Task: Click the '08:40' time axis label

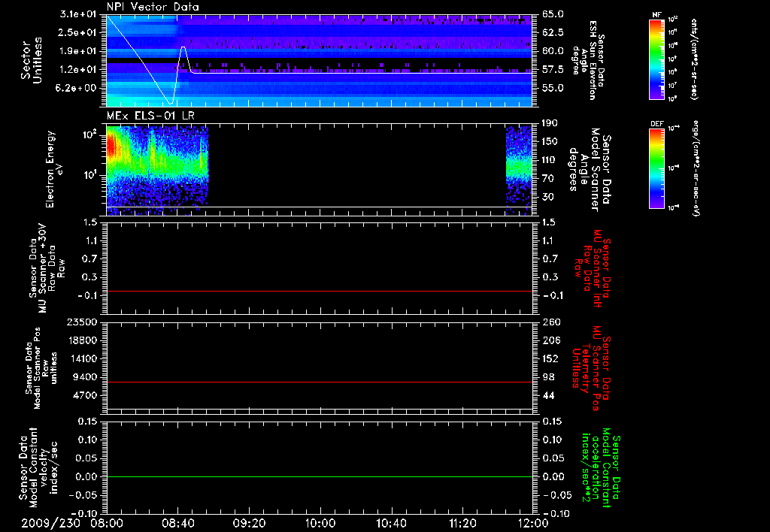Action: point(177,523)
